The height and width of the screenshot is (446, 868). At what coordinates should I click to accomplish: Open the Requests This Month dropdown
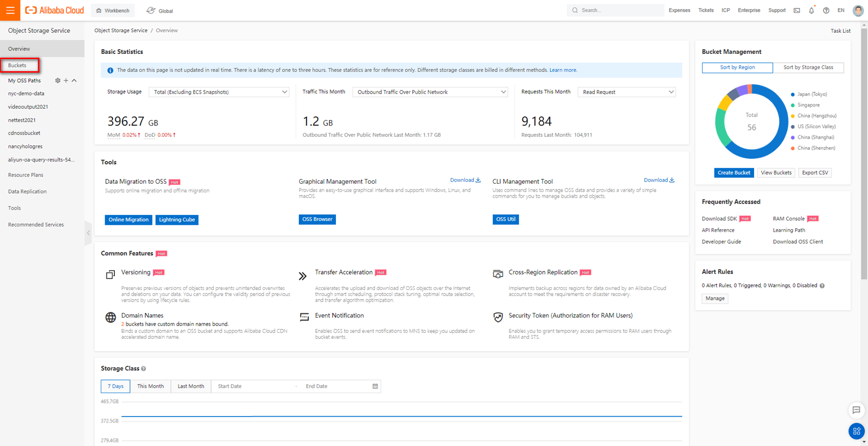626,92
